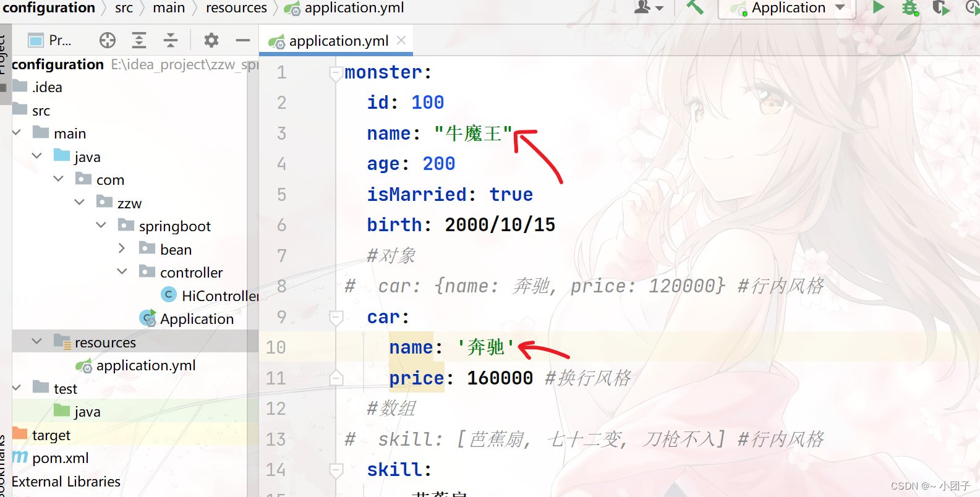Image resolution: width=980 pixels, height=497 pixels.
Task: Run the Application with green play icon
Action: coord(878,7)
